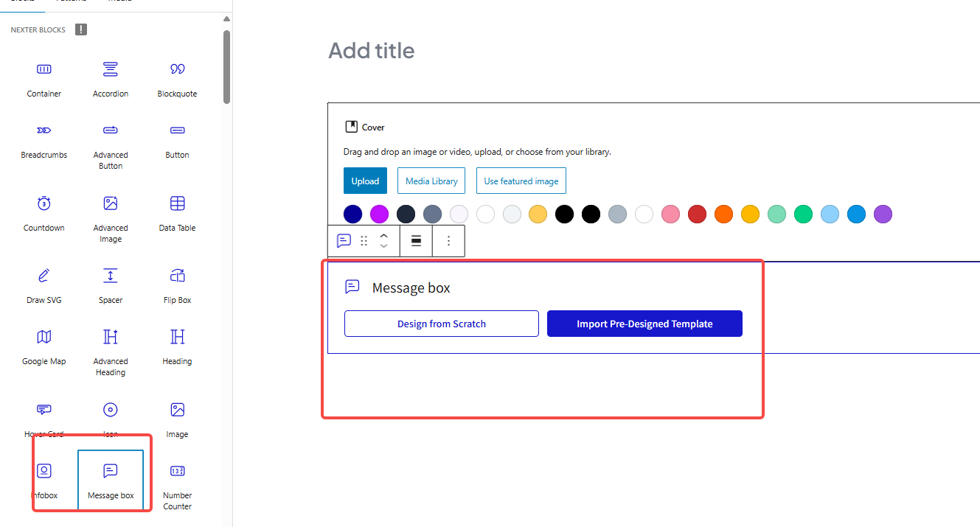This screenshot has width=980, height=527.
Task: Click the Add title field
Action: coord(372,51)
